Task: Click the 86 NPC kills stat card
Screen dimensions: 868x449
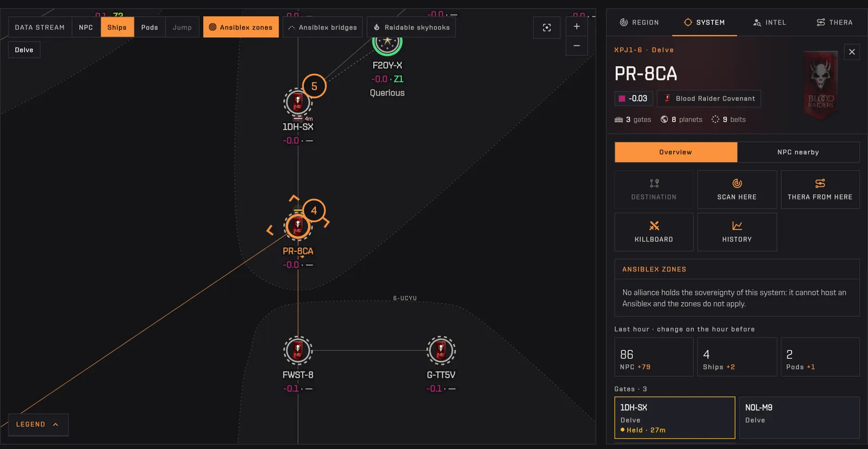Action: coord(654,357)
